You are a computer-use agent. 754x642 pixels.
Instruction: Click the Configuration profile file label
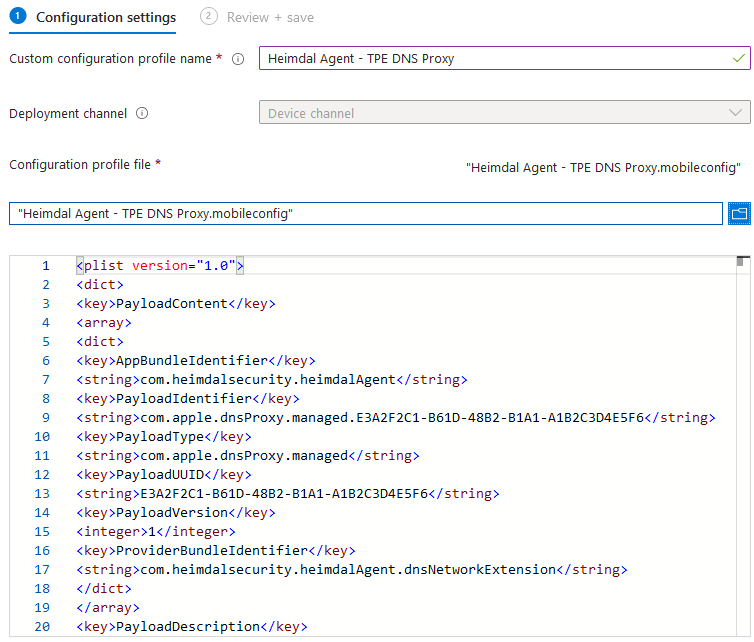pyautogui.click(x=80, y=164)
